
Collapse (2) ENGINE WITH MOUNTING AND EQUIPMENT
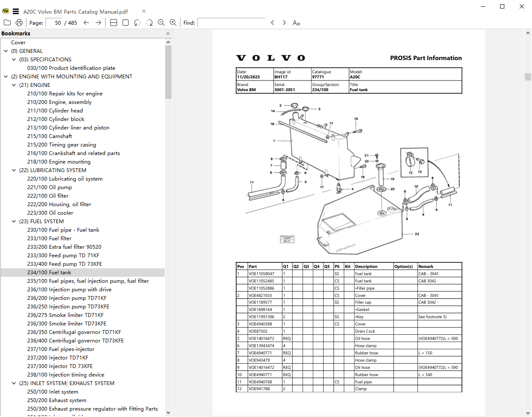6,76
